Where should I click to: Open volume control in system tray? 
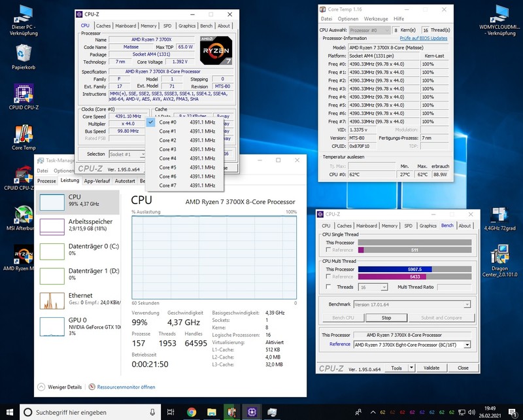pyautogui.click(x=471, y=412)
